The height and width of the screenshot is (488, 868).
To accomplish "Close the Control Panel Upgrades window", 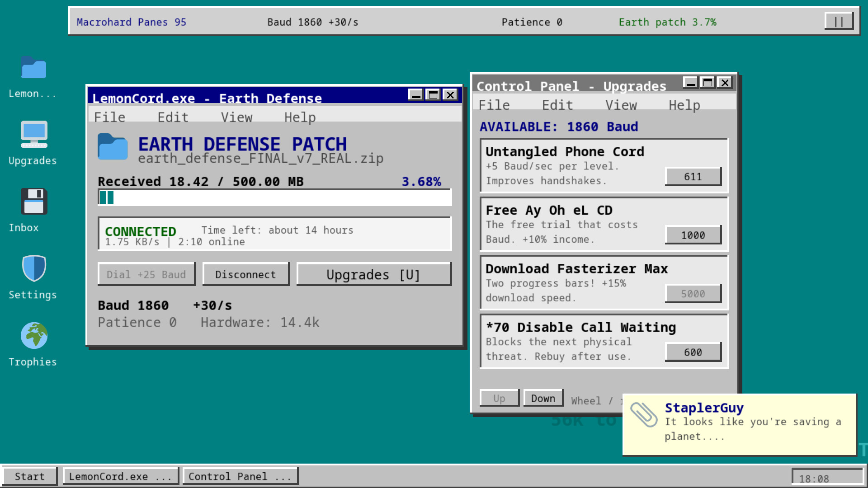I will pos(725,82).
